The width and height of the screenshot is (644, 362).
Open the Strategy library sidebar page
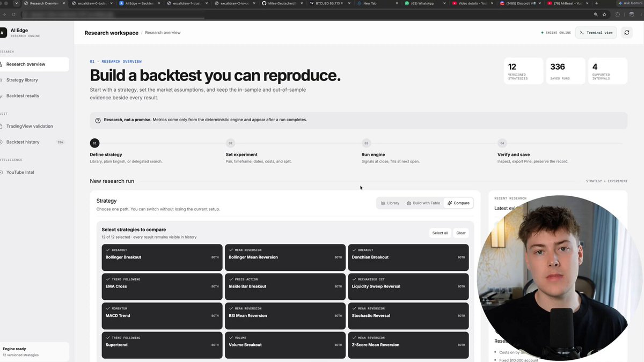click(34, 80)
